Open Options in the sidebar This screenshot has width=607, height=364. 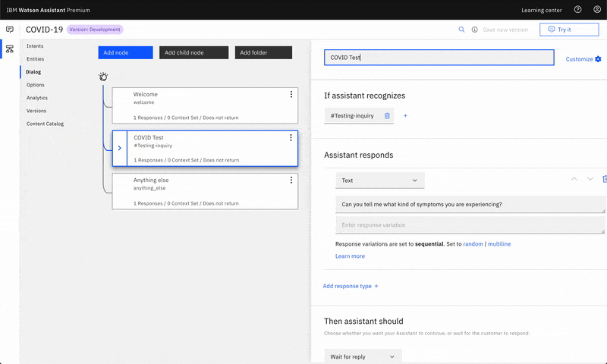coord(35,85)
